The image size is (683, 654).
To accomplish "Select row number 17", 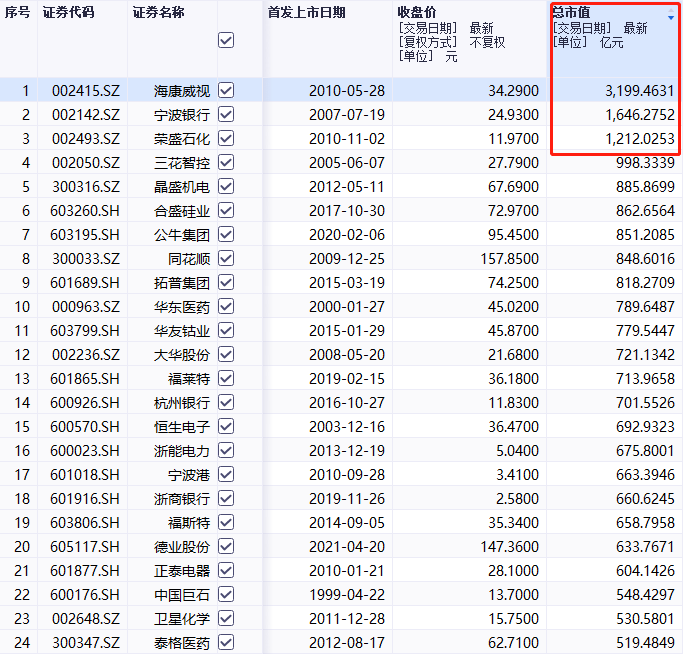I will (x=22, y=474).
